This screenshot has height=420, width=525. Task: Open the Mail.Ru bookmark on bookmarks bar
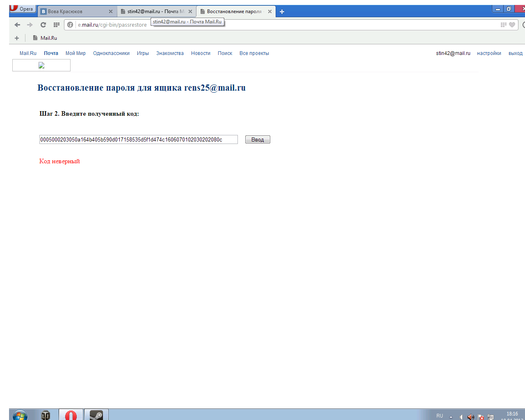[x=45, y=38]
